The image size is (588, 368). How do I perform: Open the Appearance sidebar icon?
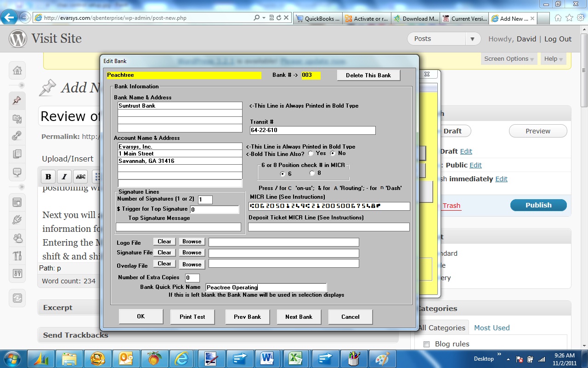pyautogui.click(x=17, y=202)
